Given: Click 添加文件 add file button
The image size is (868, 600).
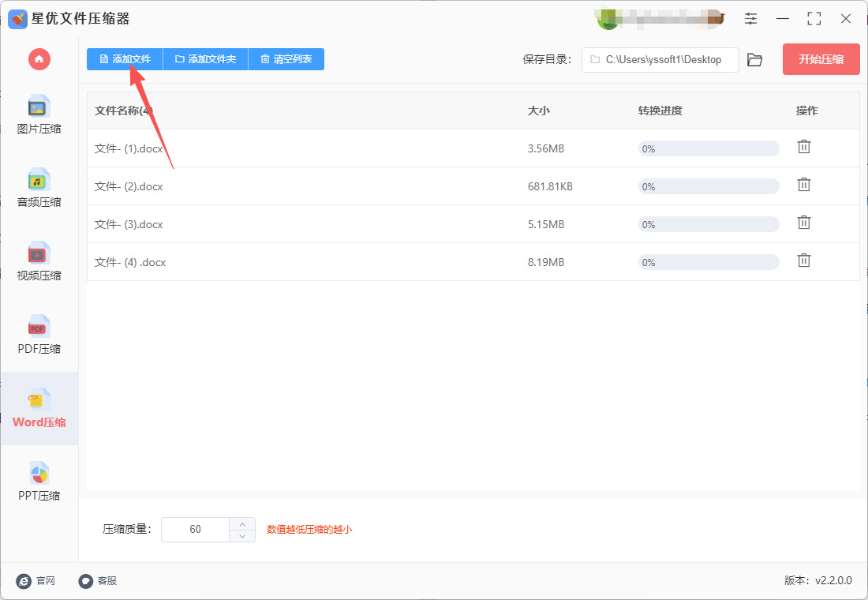Looking at the screenshot, I should [125, 58].
